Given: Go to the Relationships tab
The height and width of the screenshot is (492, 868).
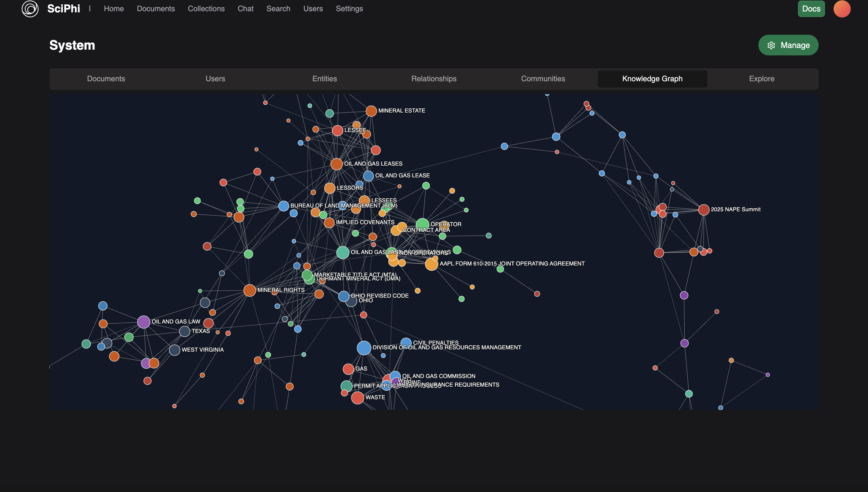Looking at the screenshot, I should (x=433, y=79).
